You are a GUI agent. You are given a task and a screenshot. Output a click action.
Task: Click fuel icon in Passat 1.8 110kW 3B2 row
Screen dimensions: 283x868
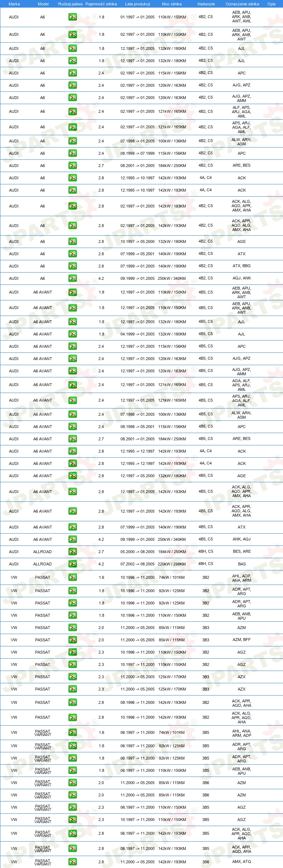click(x=72, y=615)
